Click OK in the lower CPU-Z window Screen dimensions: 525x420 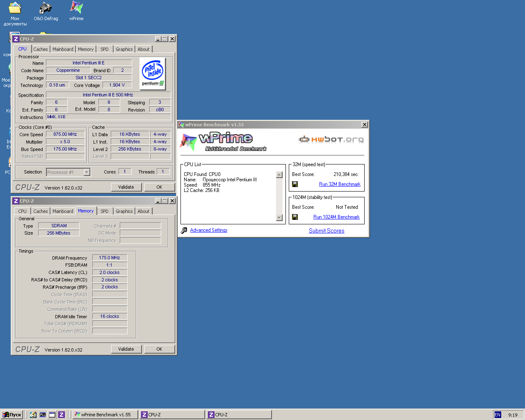point(160,349)
